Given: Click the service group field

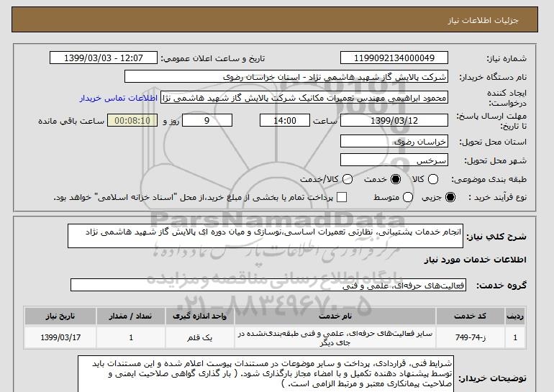Looking at the screenshot, I should (268, 285).
